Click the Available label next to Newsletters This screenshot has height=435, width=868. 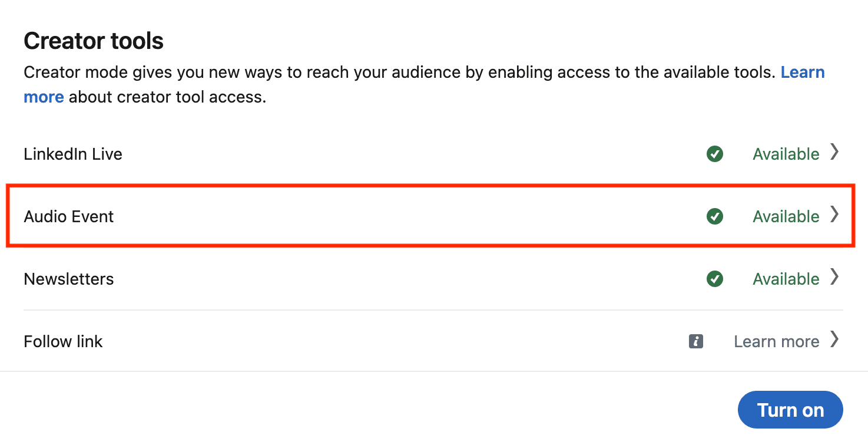[786, 279]
